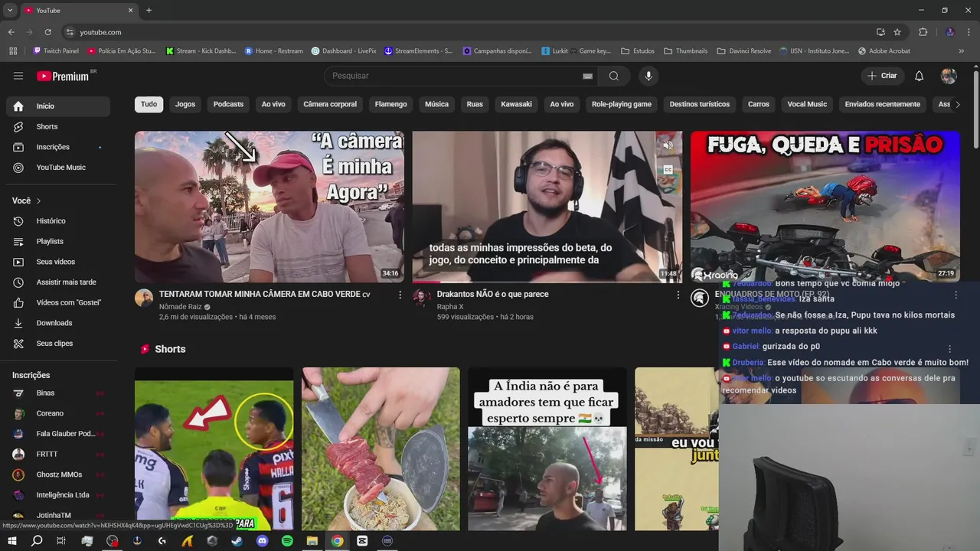Select the Câmera corporal chip
This screenshot has height=551, width=980.
(x=330, y=104)
